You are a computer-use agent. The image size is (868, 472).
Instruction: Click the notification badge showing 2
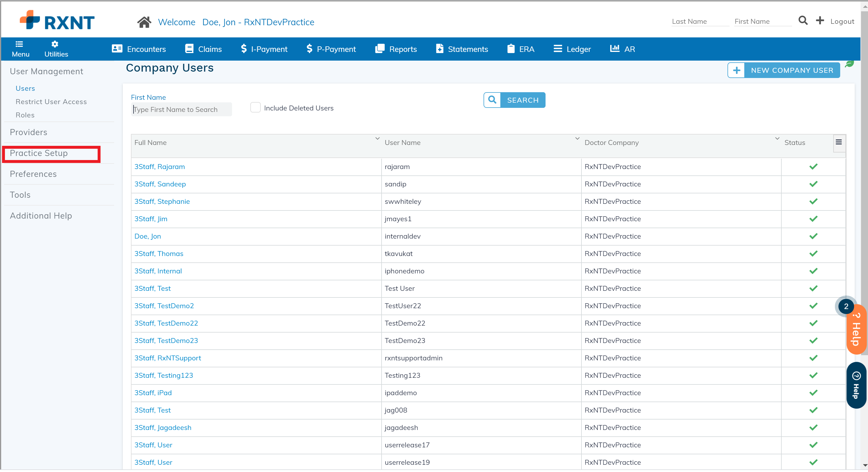click(846, 307)
